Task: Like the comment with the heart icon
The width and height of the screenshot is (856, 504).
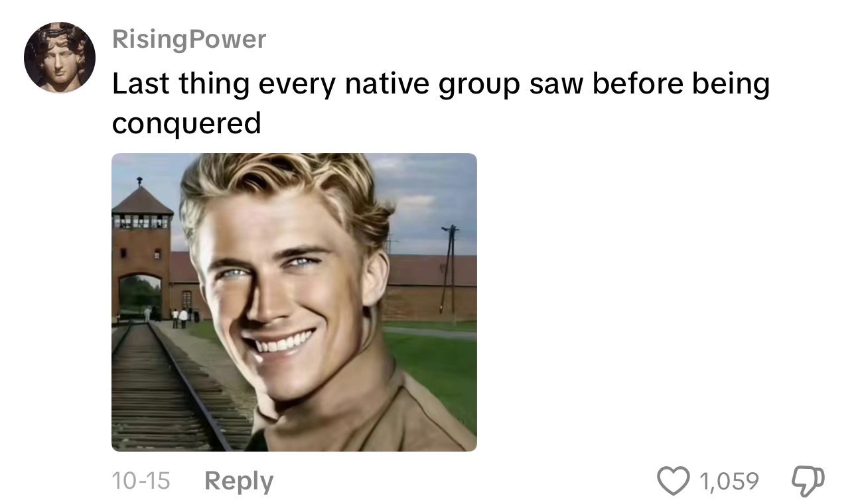Action: 674,480
